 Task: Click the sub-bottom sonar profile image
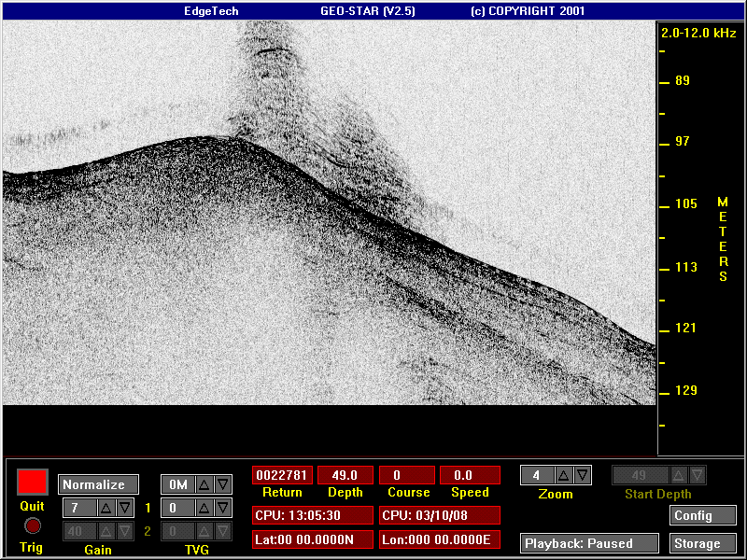point(330,213)
